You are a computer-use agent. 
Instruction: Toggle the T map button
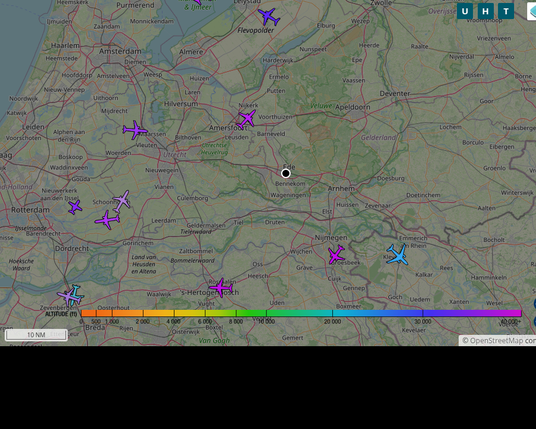pyautogui.click(x=506, y=11)
